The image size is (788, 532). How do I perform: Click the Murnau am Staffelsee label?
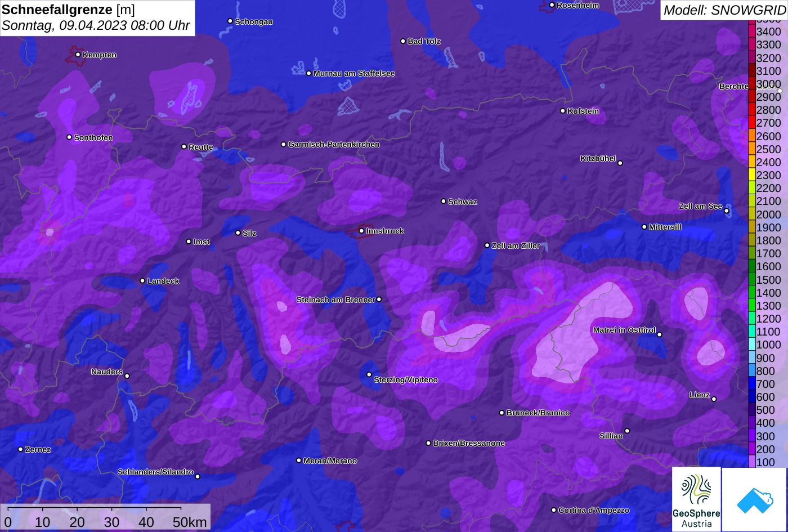click(x=354, y=73)
